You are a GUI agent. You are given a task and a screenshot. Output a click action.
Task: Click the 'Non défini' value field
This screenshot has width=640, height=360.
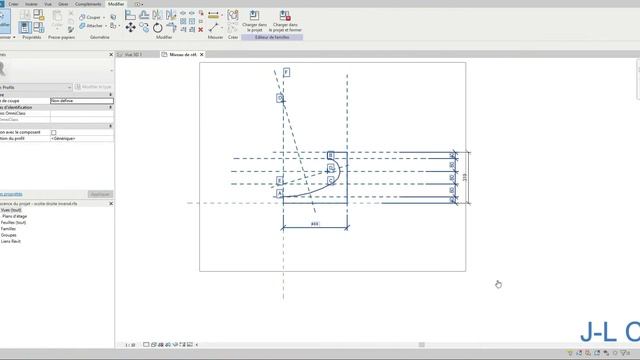pos(82,100)
